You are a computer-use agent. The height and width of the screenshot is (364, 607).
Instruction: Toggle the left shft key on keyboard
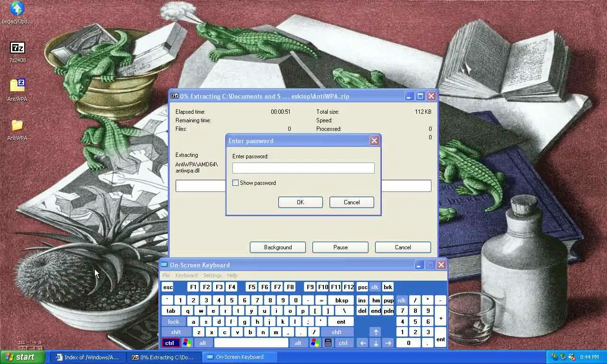pyautogui.click(x=176, y=332)
